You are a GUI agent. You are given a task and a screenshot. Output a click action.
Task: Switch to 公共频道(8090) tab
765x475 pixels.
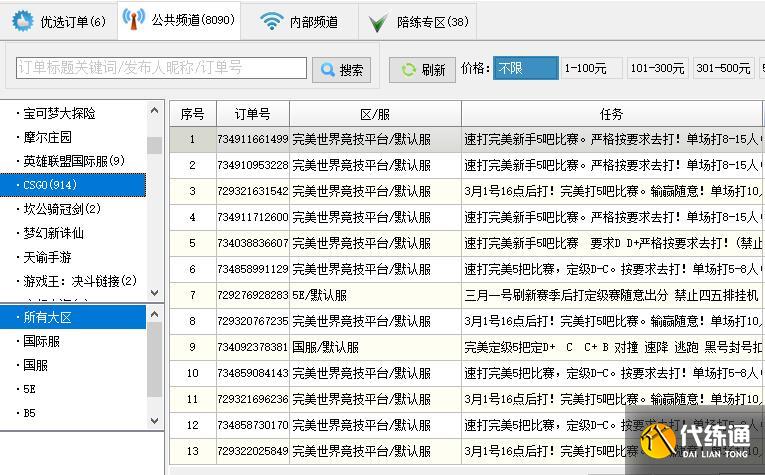[179, 20]
